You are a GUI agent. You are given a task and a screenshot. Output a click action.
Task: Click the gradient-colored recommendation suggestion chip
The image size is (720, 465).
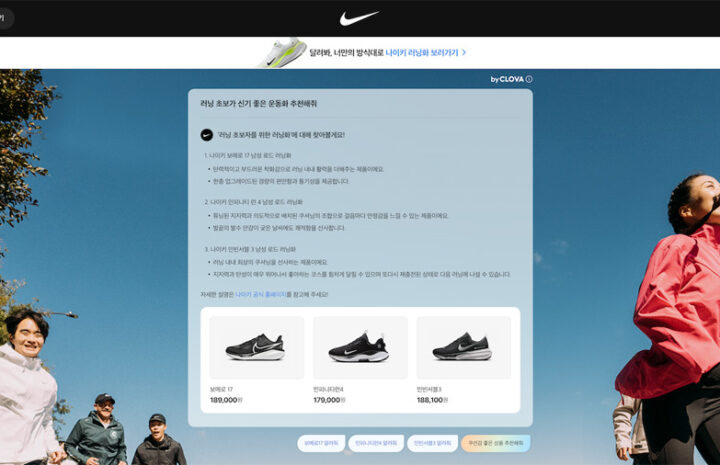[496, 443]
